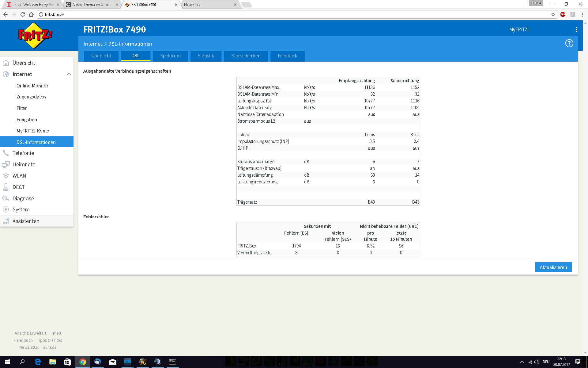Select Online-Monitor in sidebar
This screenshot has height=368, width=588.
[32, 86]
